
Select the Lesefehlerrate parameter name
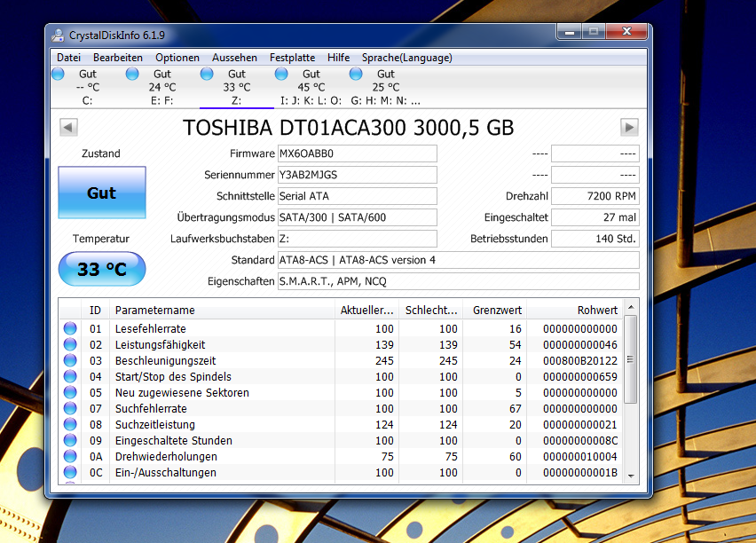pyautogui.click(x=151, y=328)
